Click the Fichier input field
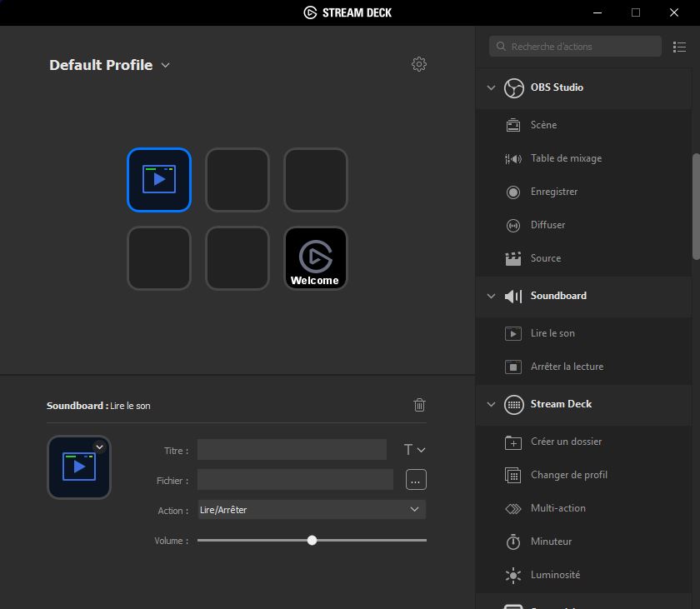700x609 pixels. point(296,480)
